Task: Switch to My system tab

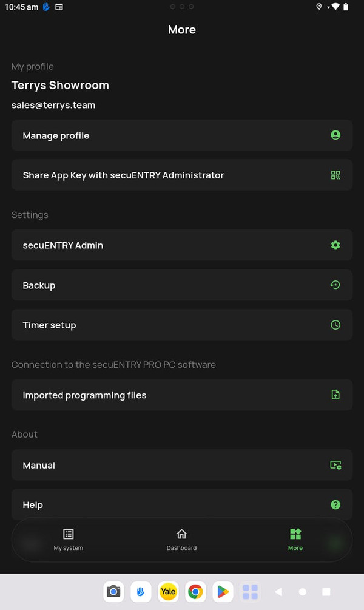Action: point(69,540)
